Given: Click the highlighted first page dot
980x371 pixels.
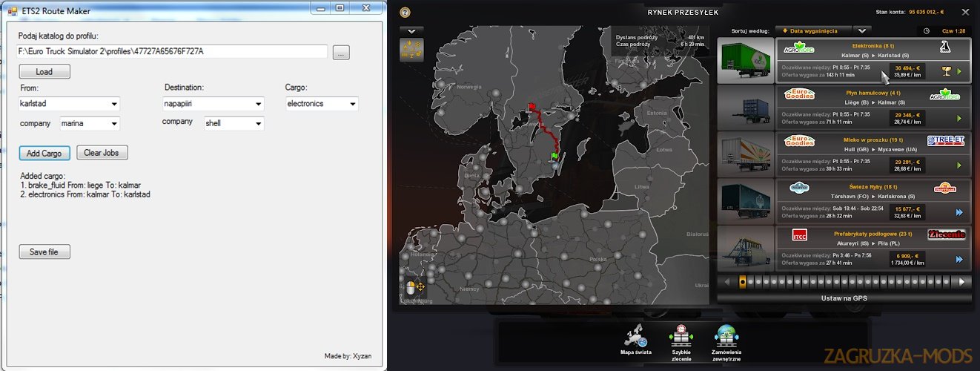Looking at the screenshot, I should click(x=742, y=282).
